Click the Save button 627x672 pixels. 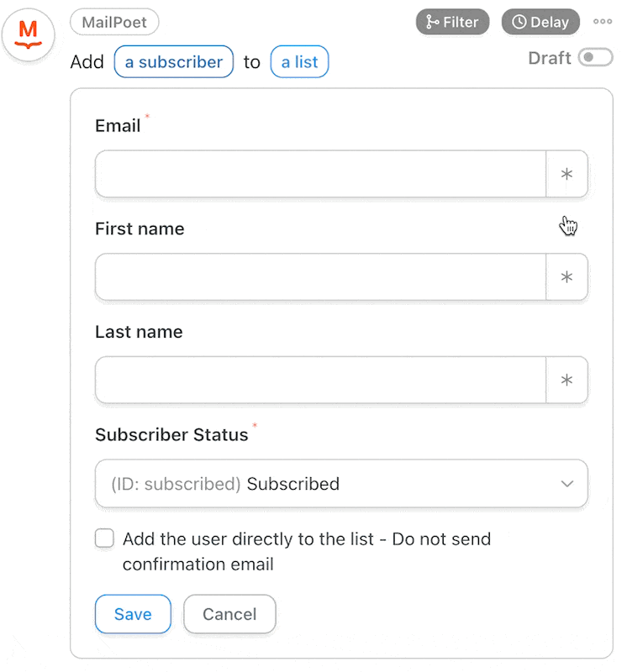tap(133, 614)
